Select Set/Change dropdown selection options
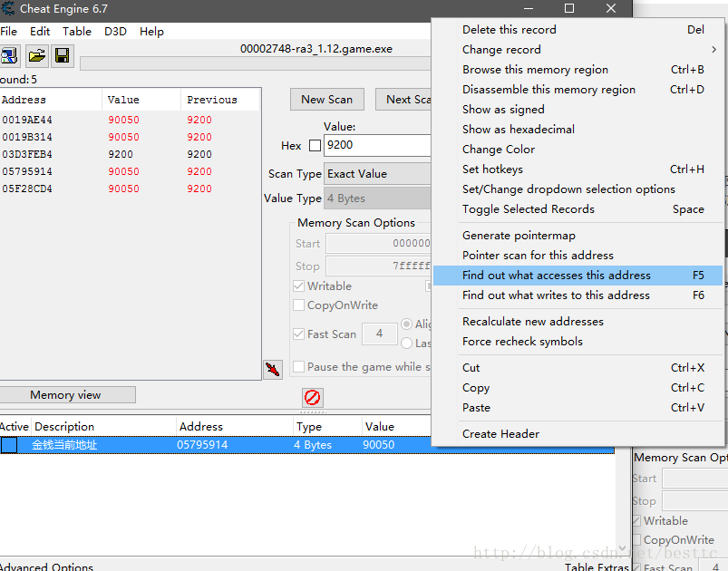This screenshot has width=728, height=571. pos(578,189)
